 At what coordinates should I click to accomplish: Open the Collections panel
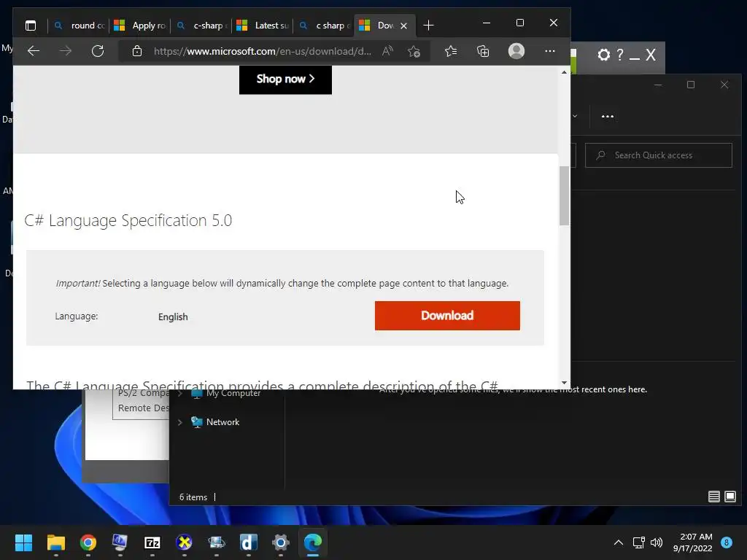[483, 51]
